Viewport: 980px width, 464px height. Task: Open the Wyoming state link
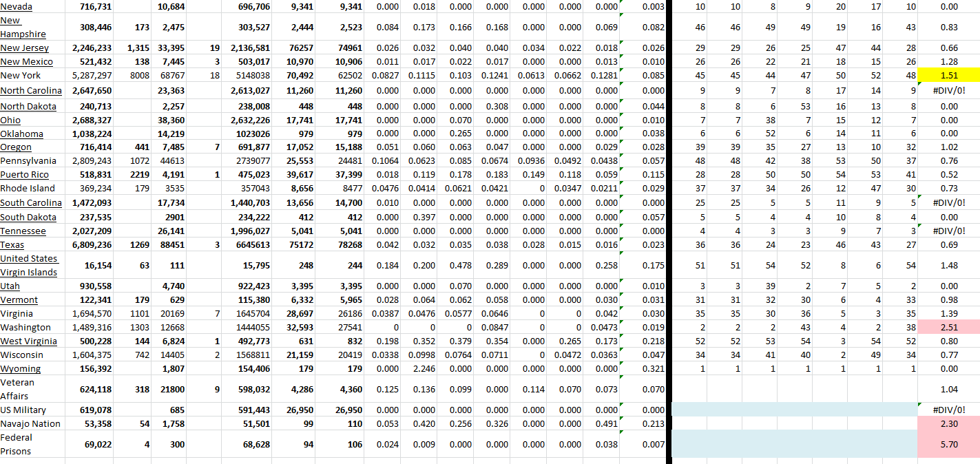20,369
